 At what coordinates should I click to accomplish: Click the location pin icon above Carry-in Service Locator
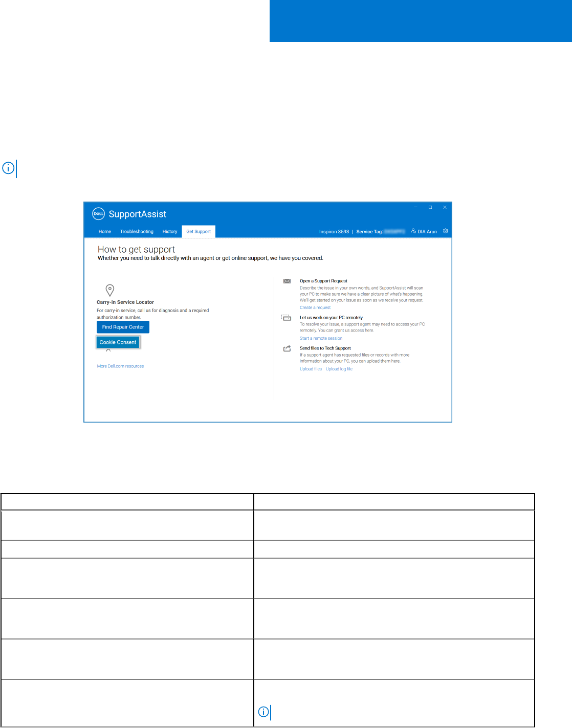(109, 290)
